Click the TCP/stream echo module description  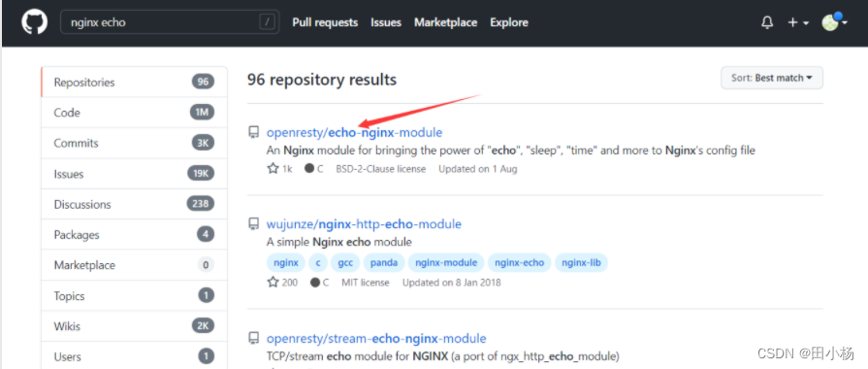tap(443, 355)
